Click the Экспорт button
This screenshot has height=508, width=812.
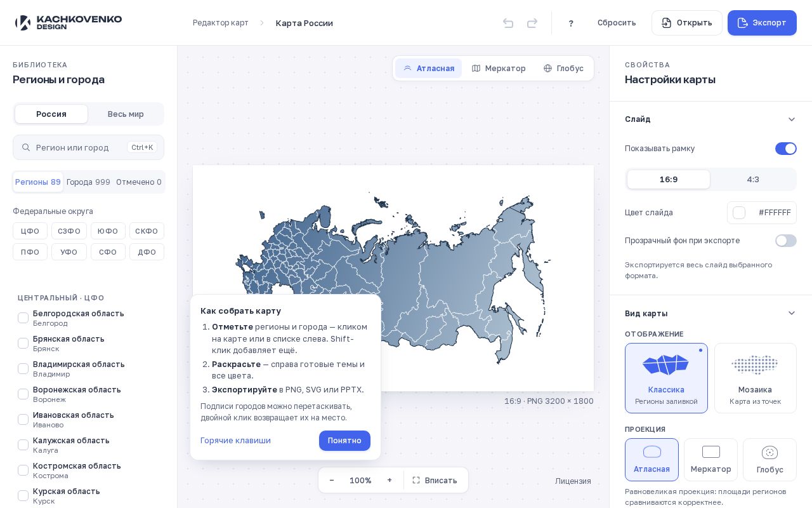(x=762, y=23)
